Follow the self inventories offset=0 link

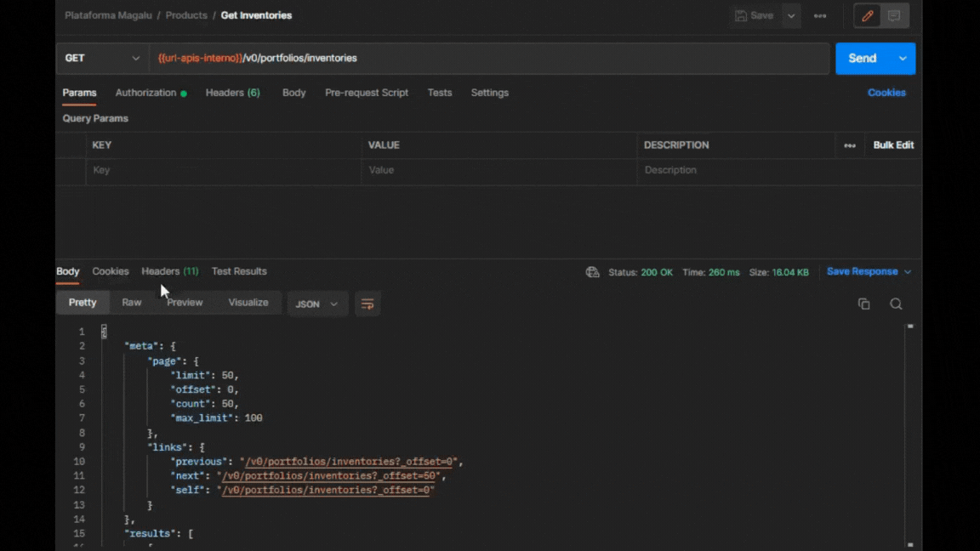[326, 491]
